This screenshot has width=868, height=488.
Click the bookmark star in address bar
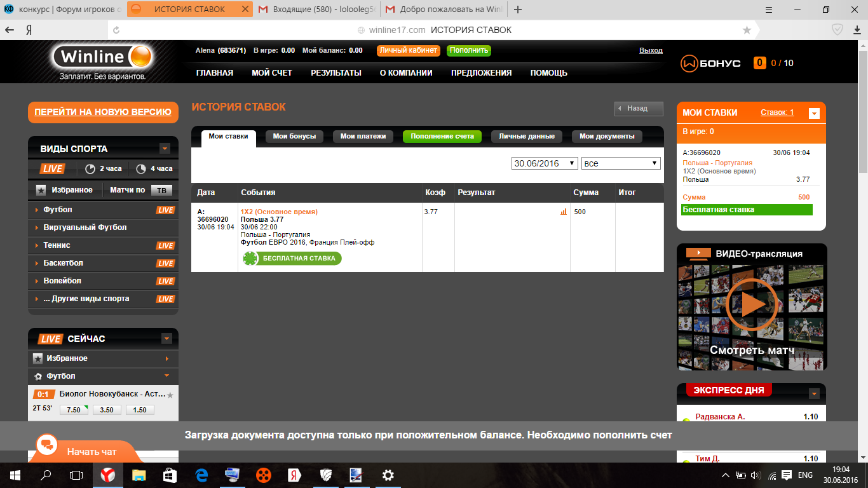[747, 30]
